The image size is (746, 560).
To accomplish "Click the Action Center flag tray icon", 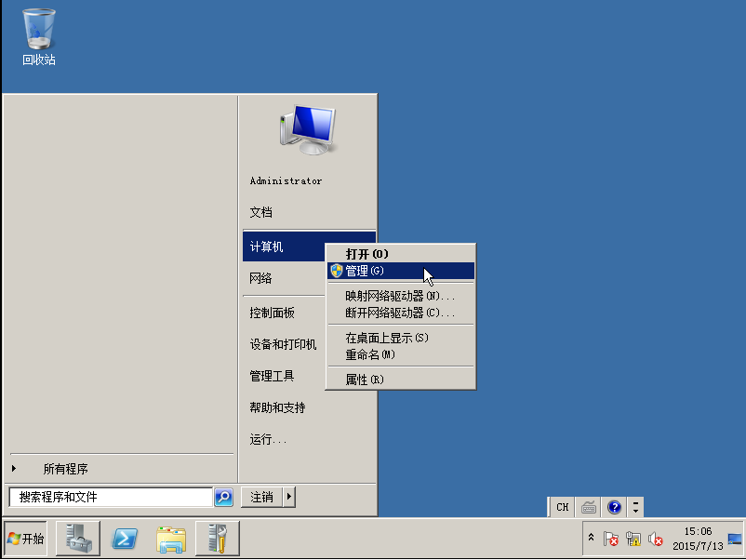I will pyautogui.click(x=611, y=539).
